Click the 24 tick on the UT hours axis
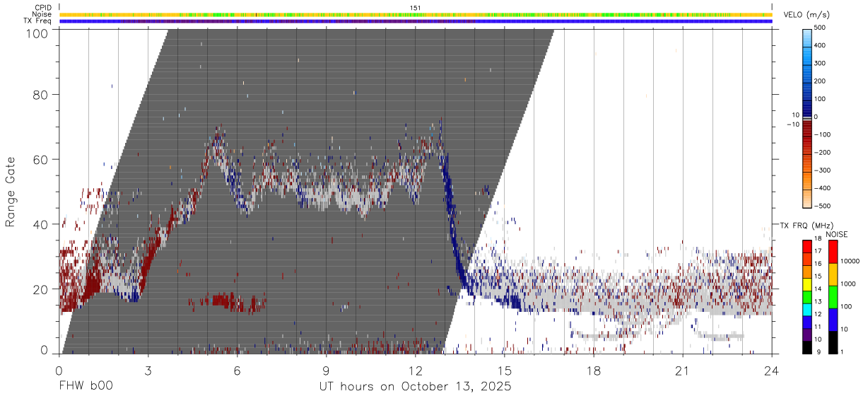Image resolution: width=868 pixels, height=401 pixels. pos(771,370)
